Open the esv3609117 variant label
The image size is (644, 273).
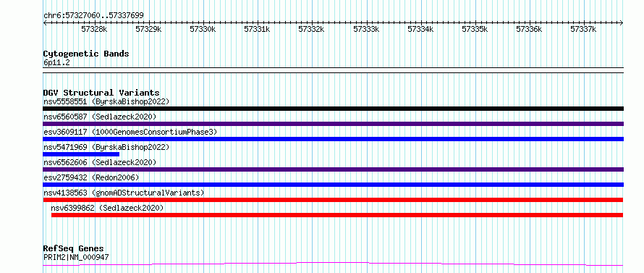coord(130,132)
